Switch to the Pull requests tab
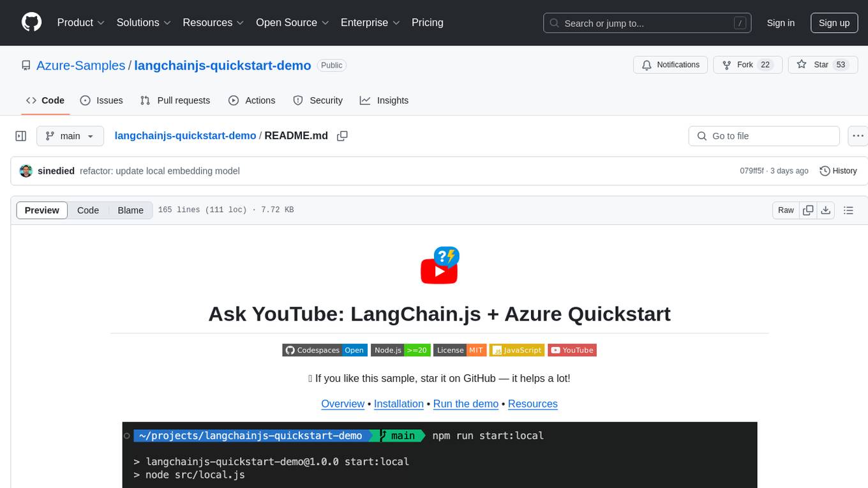Screen dimensions: 868x488 175,100
